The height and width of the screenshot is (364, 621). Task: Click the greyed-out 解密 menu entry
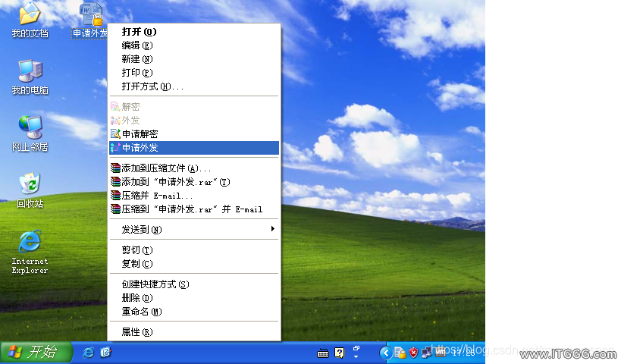pyautogui.click(x=194, y=107)
